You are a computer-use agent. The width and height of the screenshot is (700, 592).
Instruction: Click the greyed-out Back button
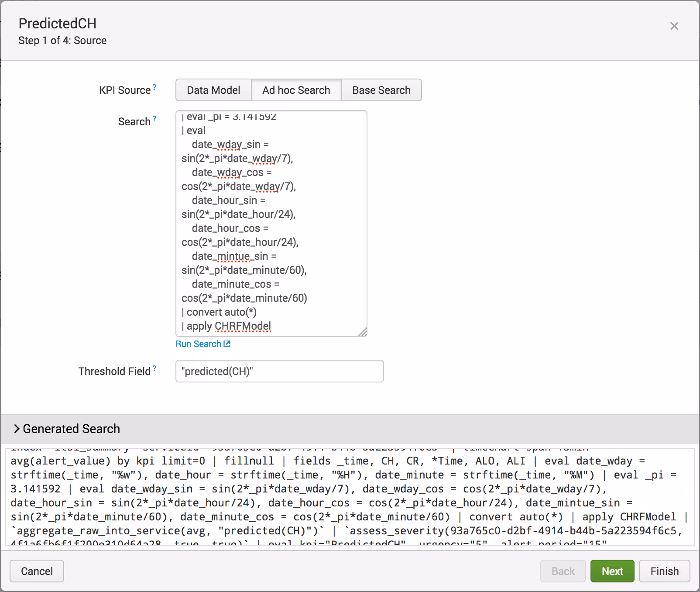563,571
